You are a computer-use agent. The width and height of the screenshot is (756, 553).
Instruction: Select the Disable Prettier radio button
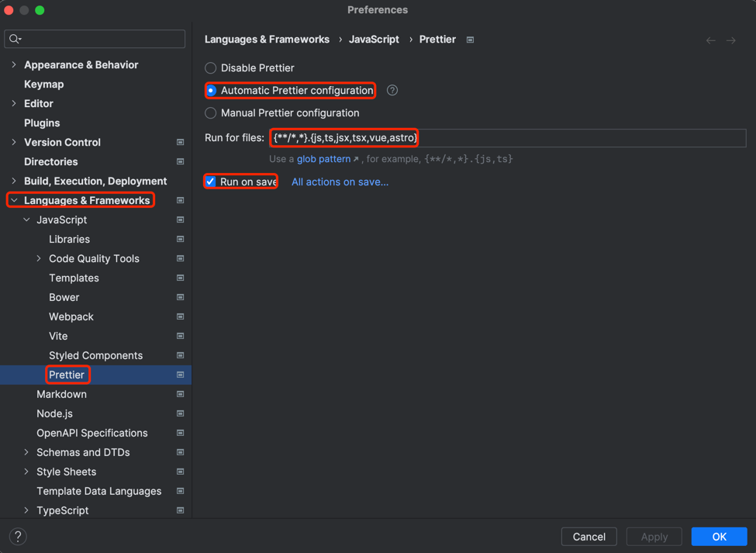click(x=211, y=68)
